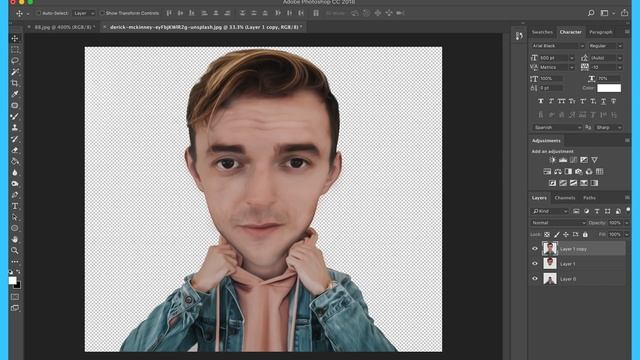The height and width of the screenshot is (360, 640).
Task: Open the Layers panel flyout menu
Action: click(627, 198)
